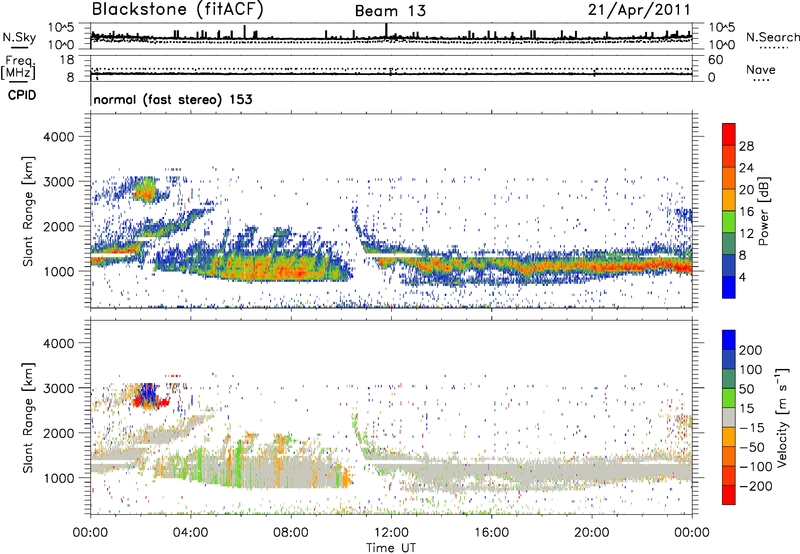Click the "04:00" time tick label
Screen dimensions: 800x554
[191, 533]
